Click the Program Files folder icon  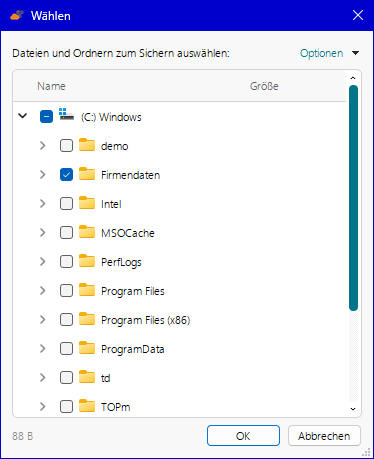(x=87, y=290)
